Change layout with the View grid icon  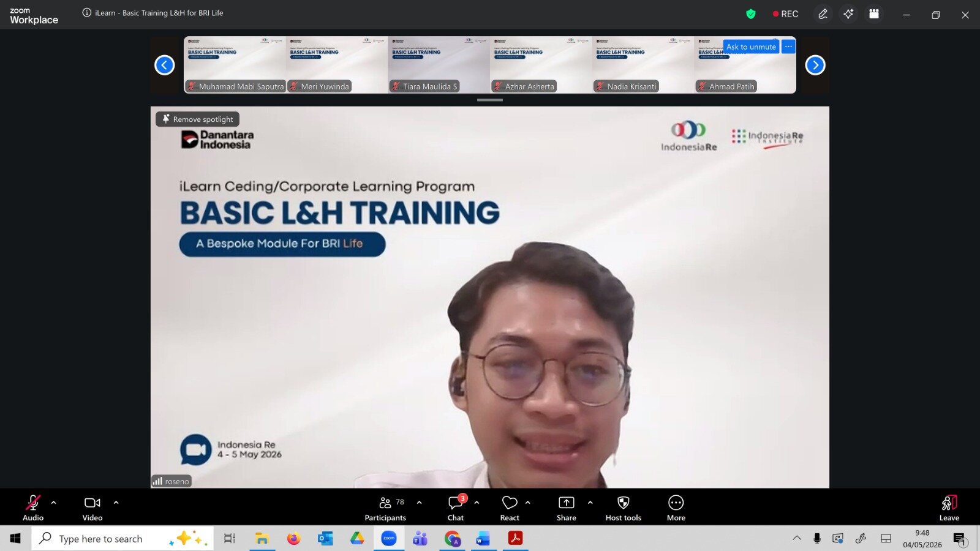(874, 14)
